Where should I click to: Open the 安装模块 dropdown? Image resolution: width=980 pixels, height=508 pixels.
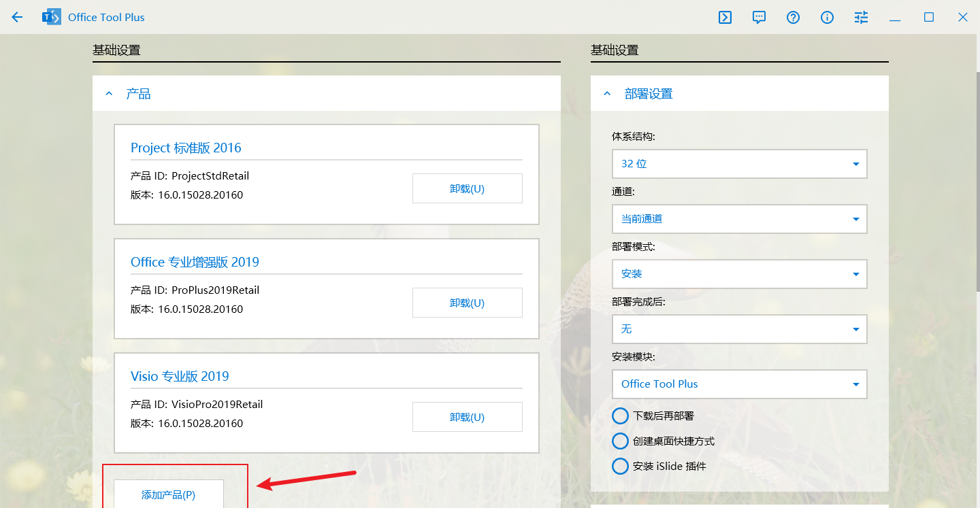tap(739, 384)
